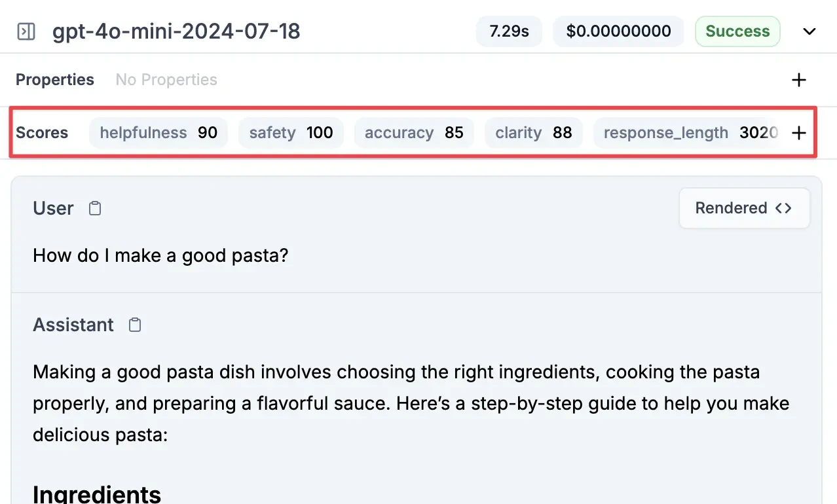Copy the User message via its clipboard icon
Viewport: 837px width, 504px height.
click(x=94, y=207)
